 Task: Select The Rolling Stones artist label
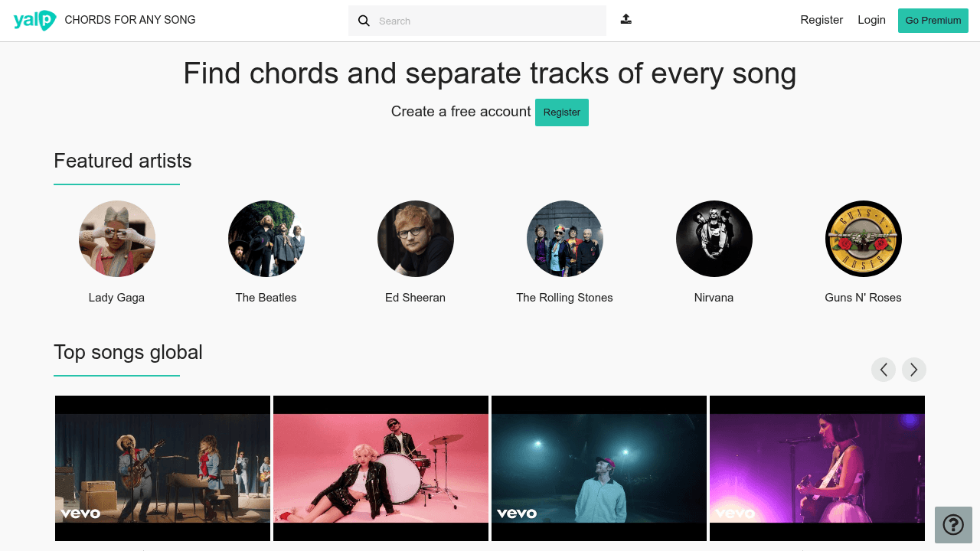click(565, 298)
